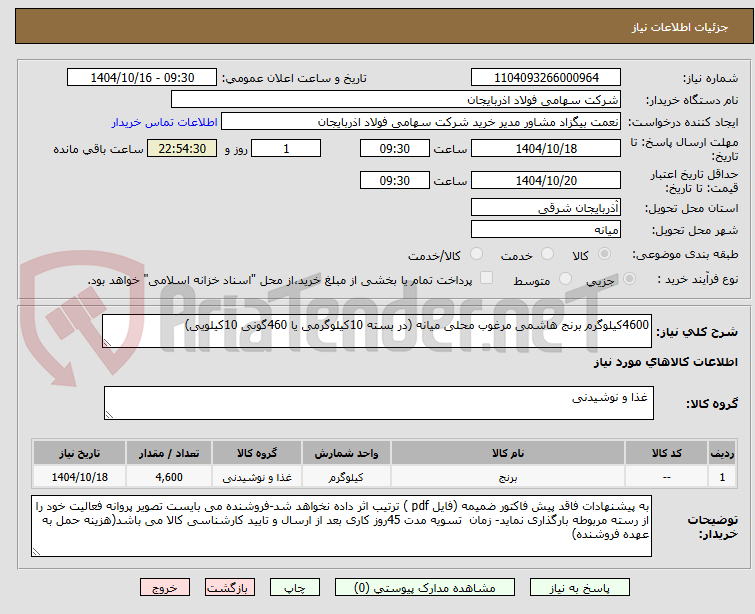
Task: Click the خروج exit button
Action: point(165,588)
